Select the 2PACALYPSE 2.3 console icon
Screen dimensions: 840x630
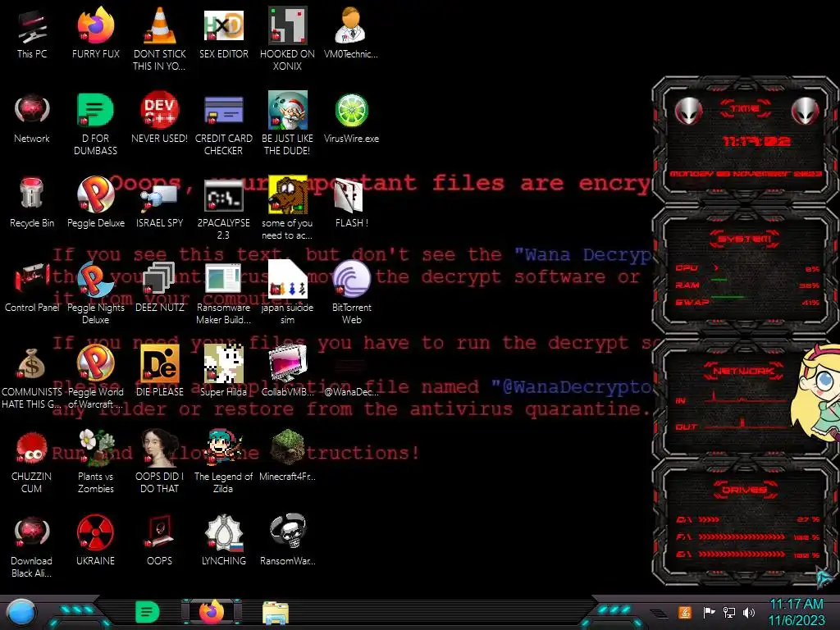pos(224,195)
